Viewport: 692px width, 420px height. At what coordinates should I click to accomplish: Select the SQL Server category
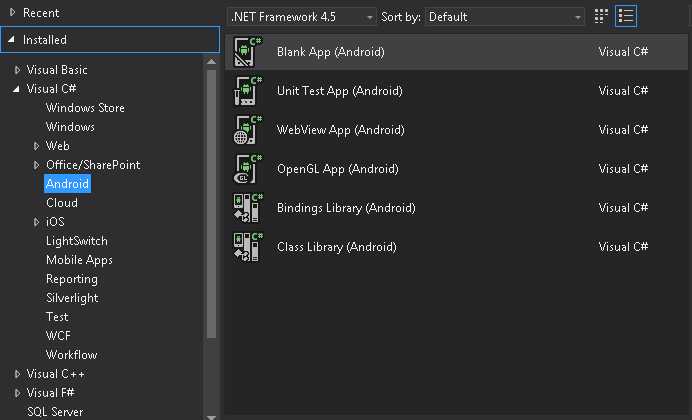tap(55, 412)
